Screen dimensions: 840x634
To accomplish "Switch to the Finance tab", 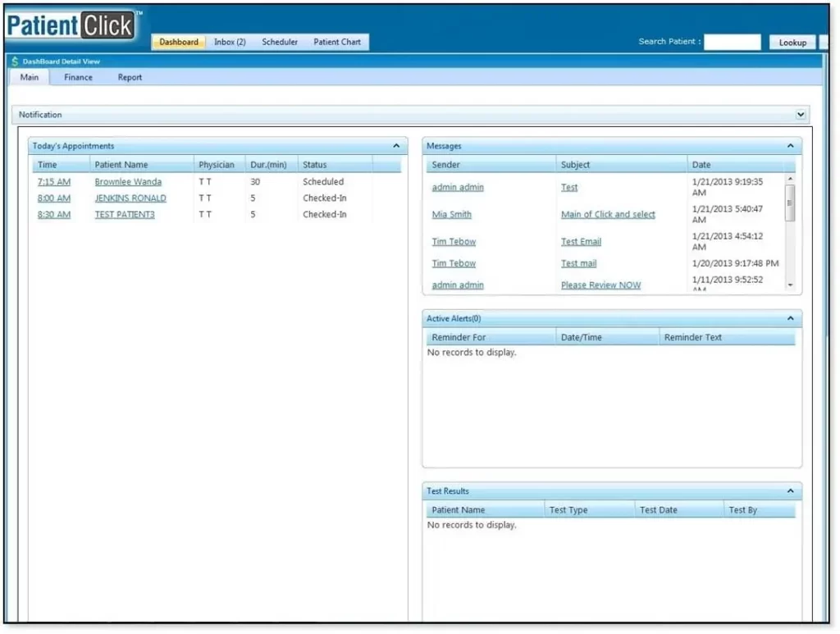I will pos(78,76).
